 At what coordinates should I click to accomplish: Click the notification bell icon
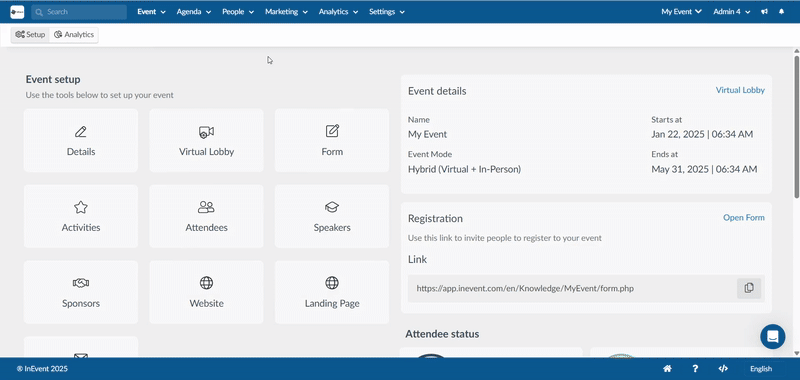click(x=781, y=12)
